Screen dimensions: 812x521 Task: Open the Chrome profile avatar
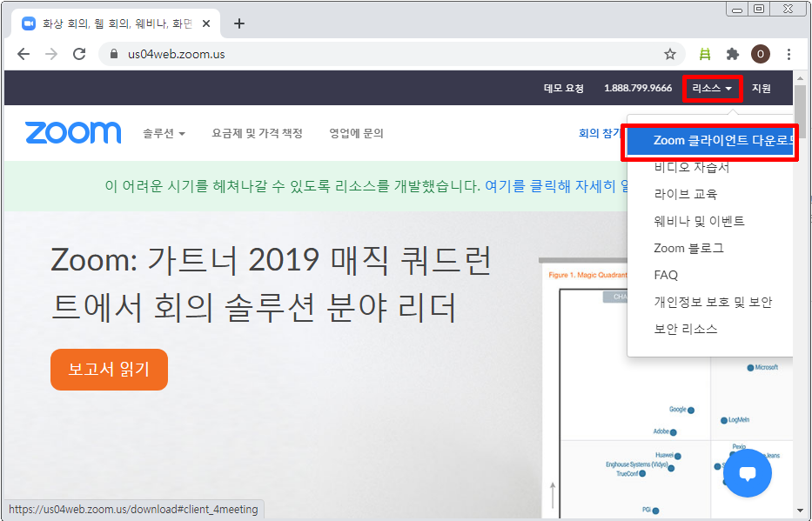(760, 54)
